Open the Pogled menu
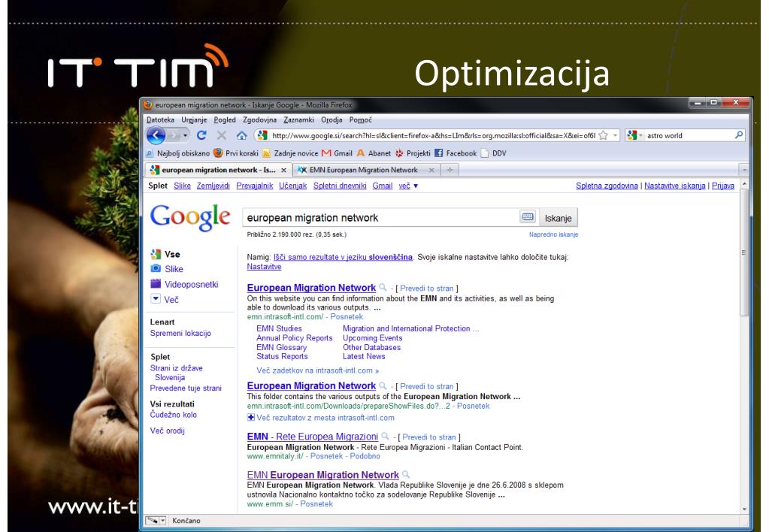The height and width of the screenshot is (532, 769). [x=225, y=119]
